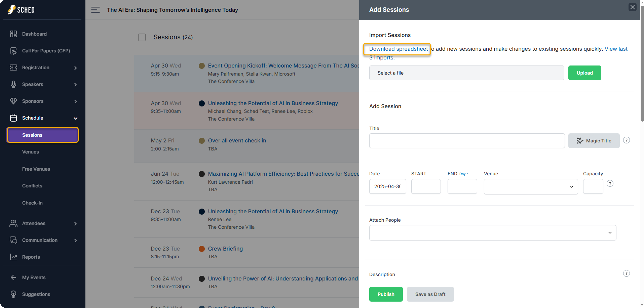Image resolution: width=644 pixels, height=308 pixels.
Task: Click the Schedule calendar icon
Action: click(x=13, y=118)
